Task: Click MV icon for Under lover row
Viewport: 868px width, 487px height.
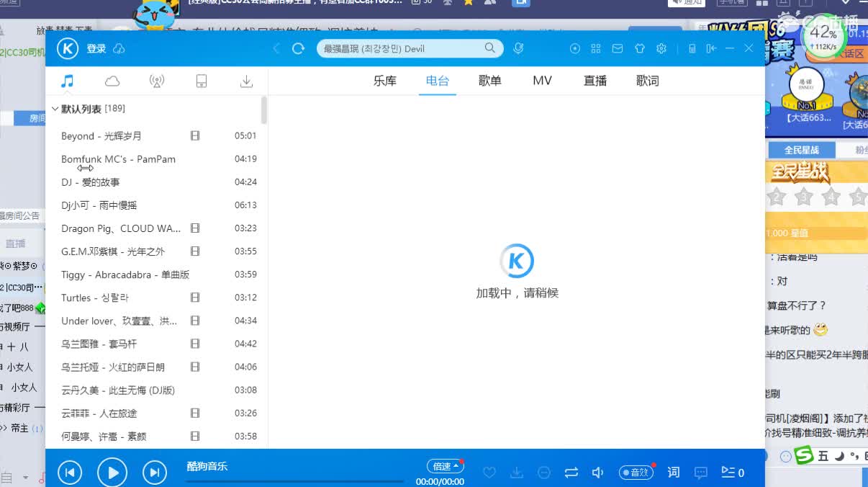Action: click(195, 321)
